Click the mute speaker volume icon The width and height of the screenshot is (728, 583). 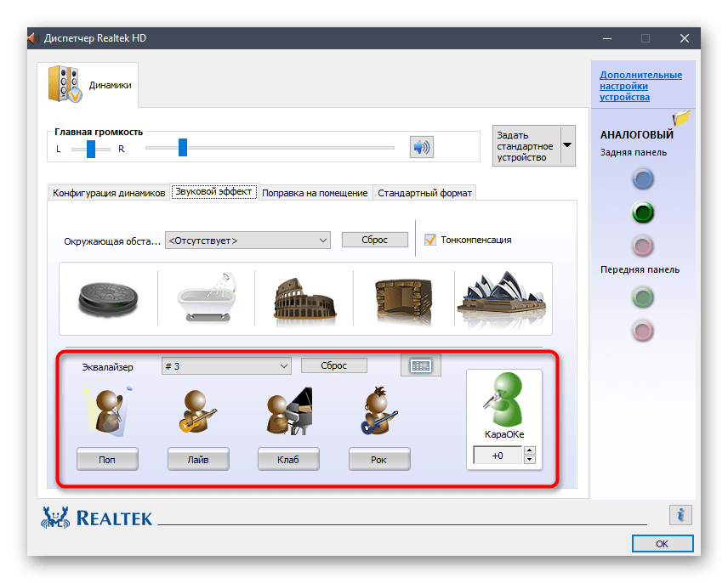click(x=421, y=148)
